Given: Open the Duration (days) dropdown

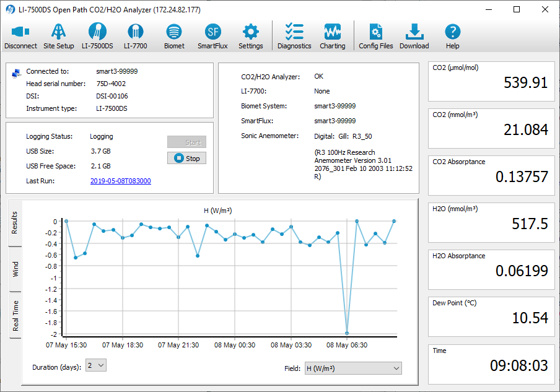Looking at the screenshot, I should pos(96,365).
